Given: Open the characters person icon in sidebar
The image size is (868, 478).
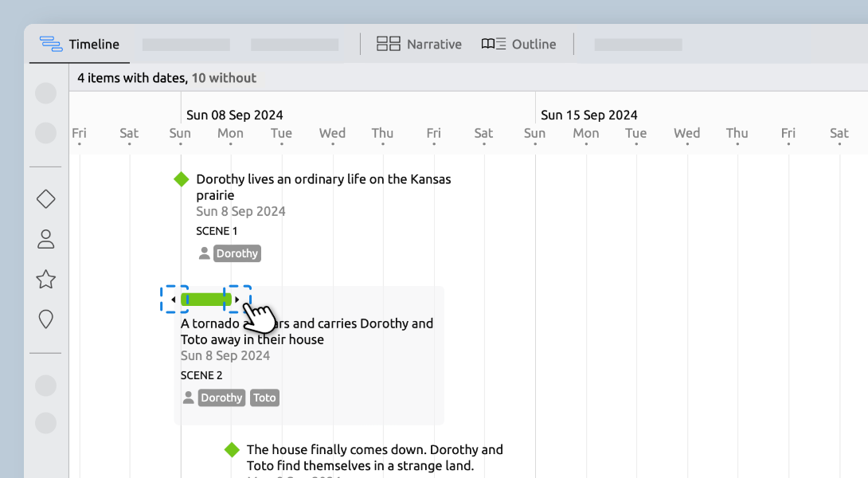Looking at the screenshot, I should coord(46,239).
